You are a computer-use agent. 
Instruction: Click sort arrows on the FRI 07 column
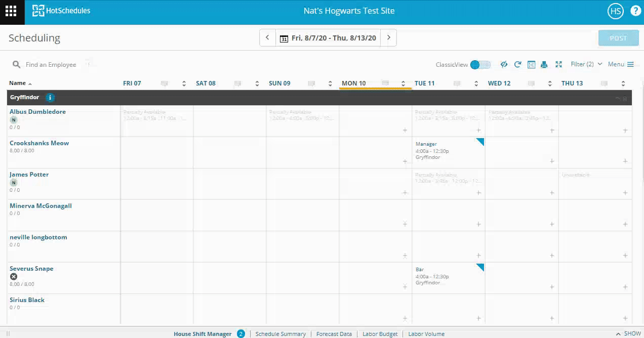[x=184, y=83]
